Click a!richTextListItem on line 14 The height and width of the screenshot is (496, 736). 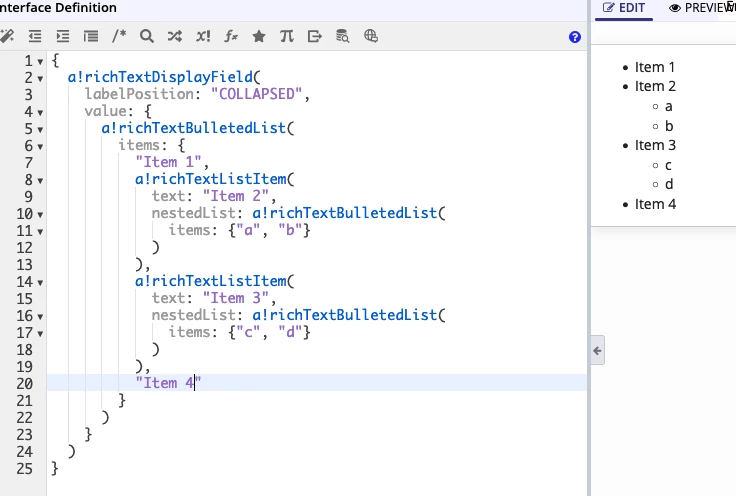pos(211,281)
